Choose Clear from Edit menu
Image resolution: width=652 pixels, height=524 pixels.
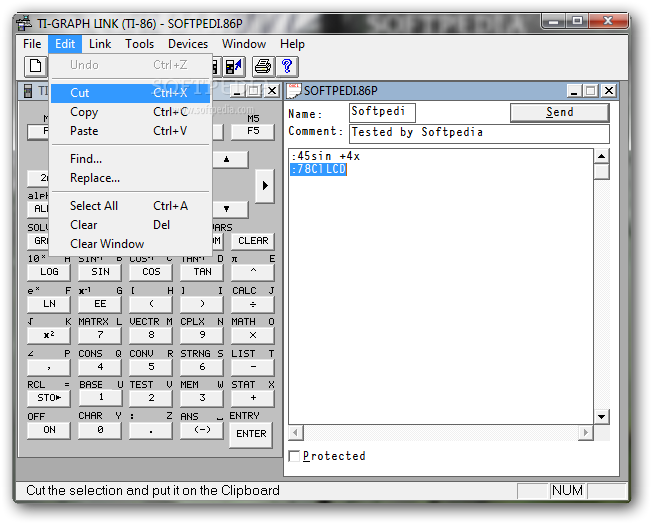(x=131, y=225)
